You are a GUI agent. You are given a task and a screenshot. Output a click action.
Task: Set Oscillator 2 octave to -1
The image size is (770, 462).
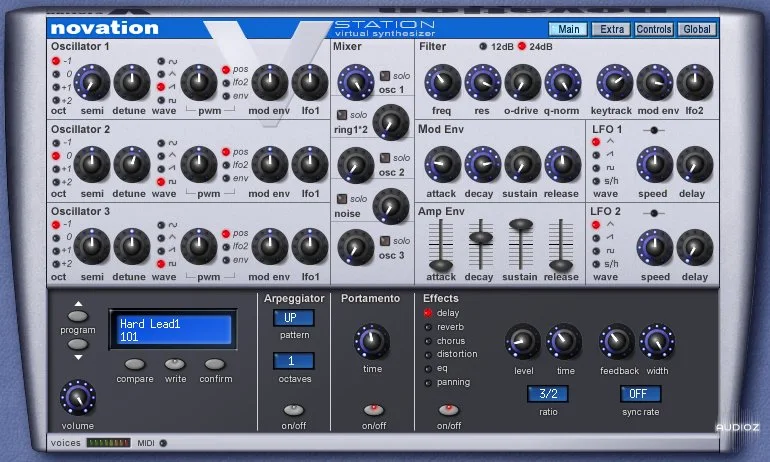[x=56, y=143]
